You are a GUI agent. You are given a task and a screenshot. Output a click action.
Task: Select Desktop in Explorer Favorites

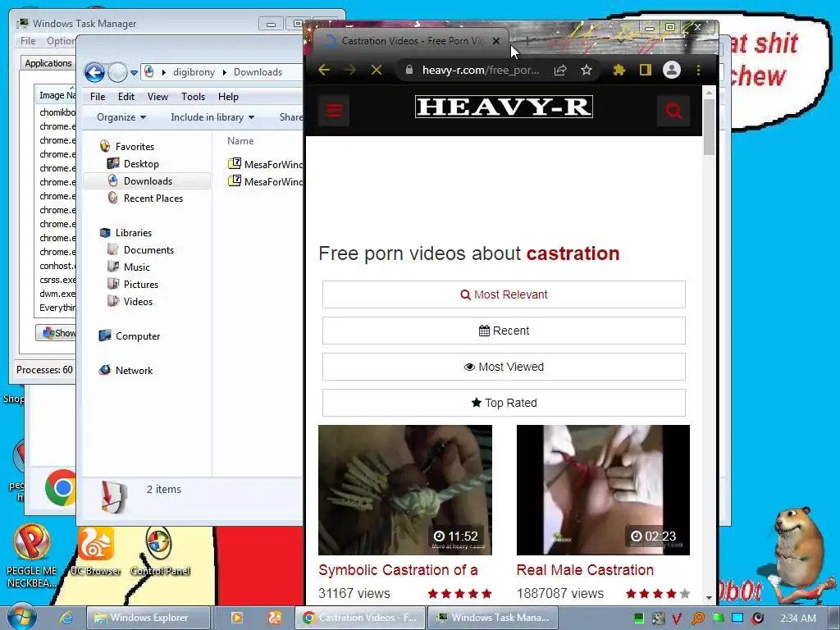(x=141, y=164)
